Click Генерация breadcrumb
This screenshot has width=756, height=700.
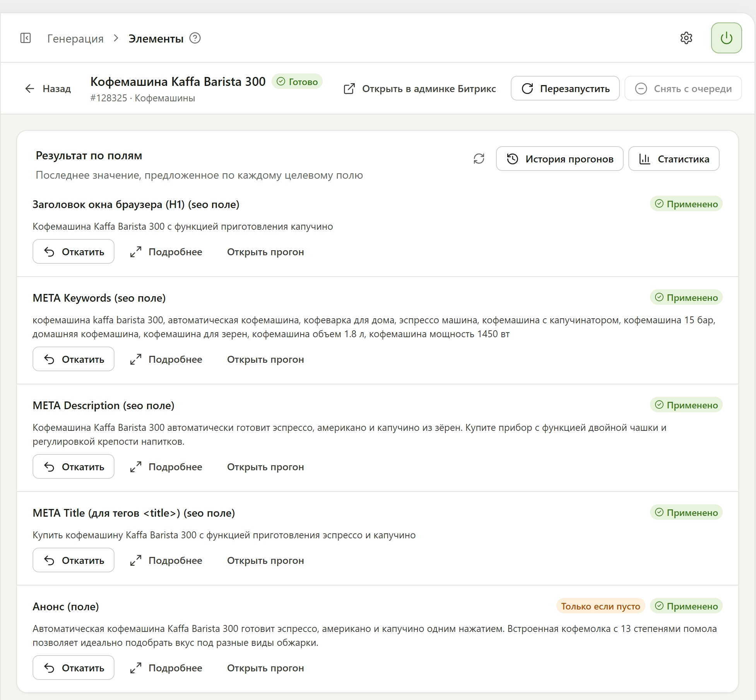coord(75,39)
